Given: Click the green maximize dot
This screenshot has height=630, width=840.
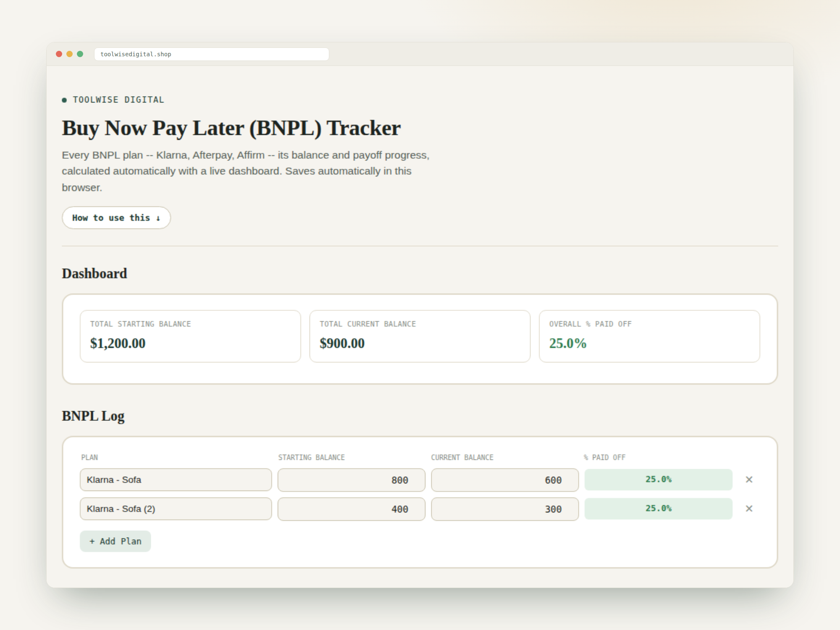Looking at the screenshot, I should click(80, 54).
